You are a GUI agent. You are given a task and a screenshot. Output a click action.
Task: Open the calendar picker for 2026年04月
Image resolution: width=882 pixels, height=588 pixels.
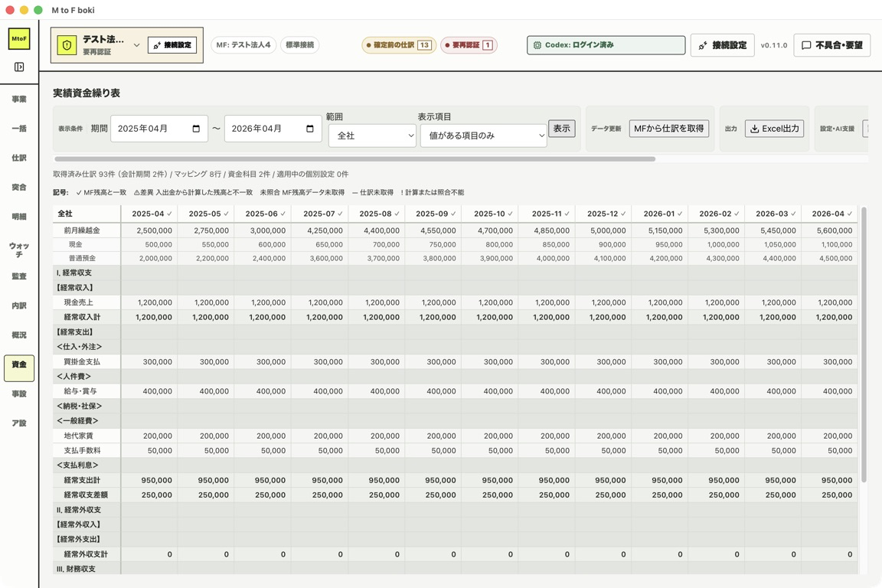click(x=309, y=129)
